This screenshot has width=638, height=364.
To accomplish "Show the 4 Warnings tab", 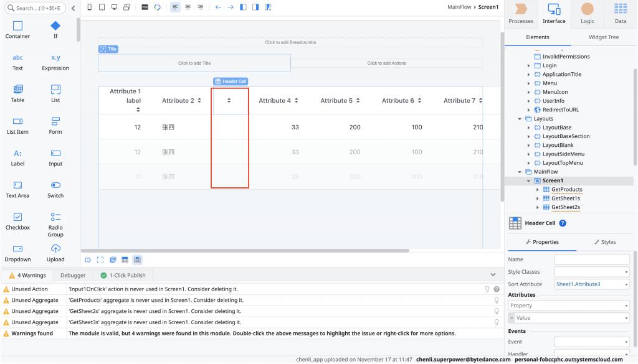I will [x=27, y=275].
